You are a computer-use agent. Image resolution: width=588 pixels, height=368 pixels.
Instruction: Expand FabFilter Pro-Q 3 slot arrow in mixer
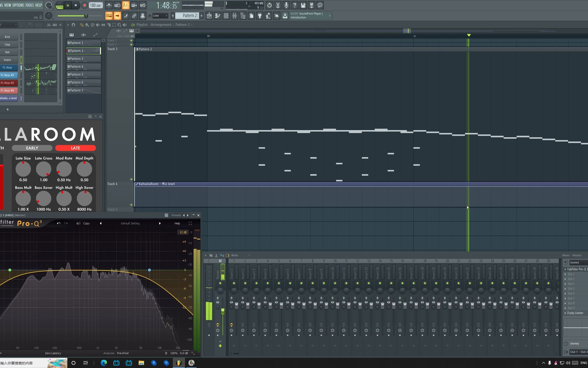point(565,269)
